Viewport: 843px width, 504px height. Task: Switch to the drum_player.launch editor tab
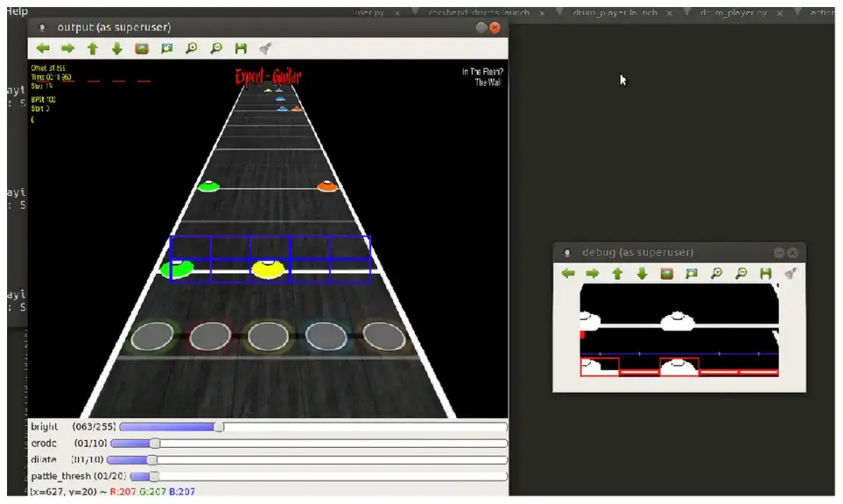click(615, 12)
